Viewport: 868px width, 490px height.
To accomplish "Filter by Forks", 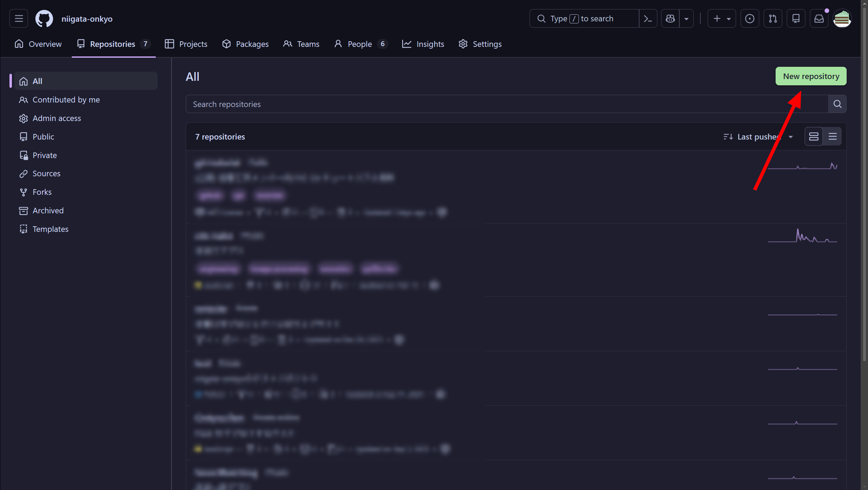I will 86,192.
